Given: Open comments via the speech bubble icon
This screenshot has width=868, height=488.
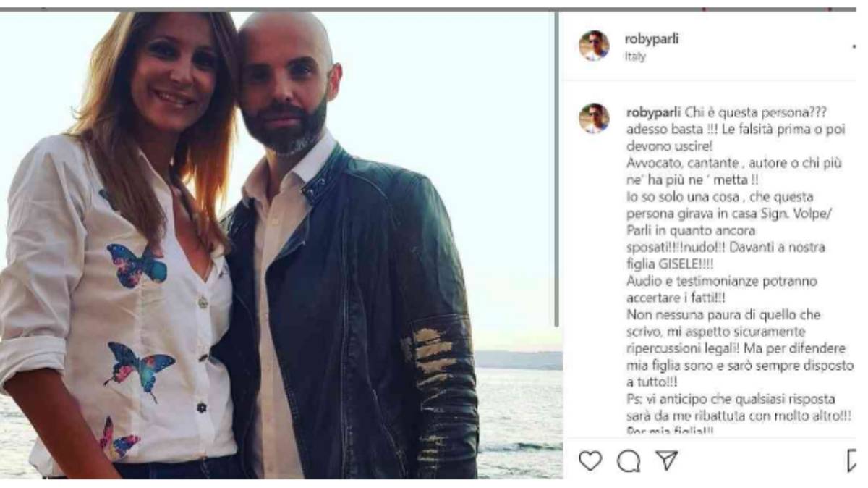Looking at the screenshot, I should (x=629, y=461).
